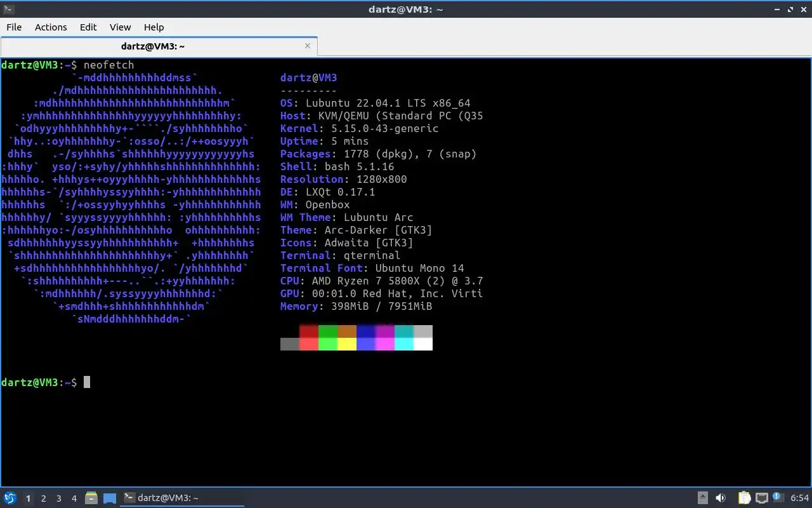
Task: Click the bright magenta color block
Action: click(385, 344)
